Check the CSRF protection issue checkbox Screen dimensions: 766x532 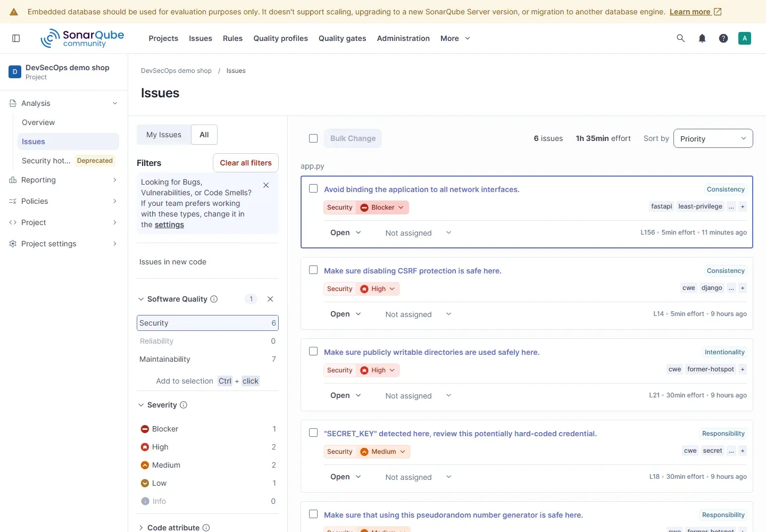pos(313,270)
